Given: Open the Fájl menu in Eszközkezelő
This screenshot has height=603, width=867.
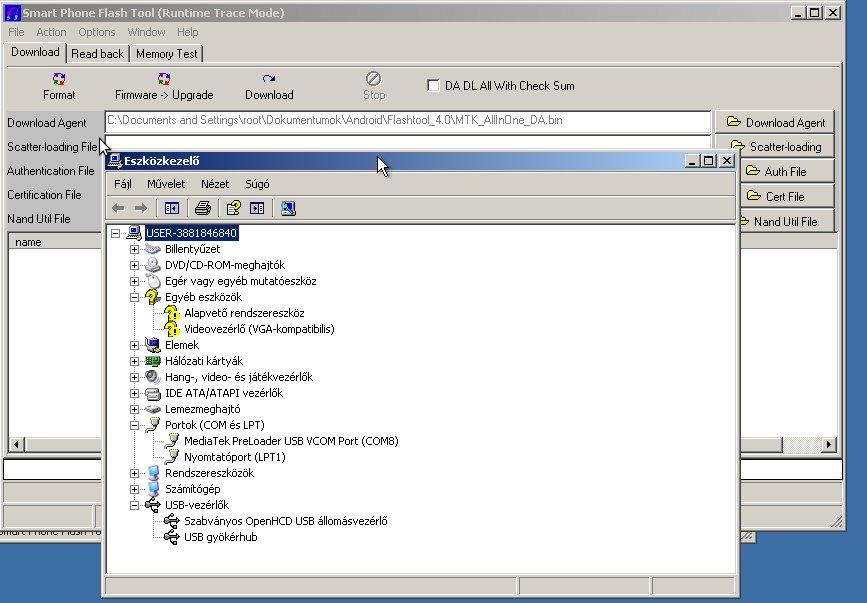Looking at the screenshot, I should 123,184.
